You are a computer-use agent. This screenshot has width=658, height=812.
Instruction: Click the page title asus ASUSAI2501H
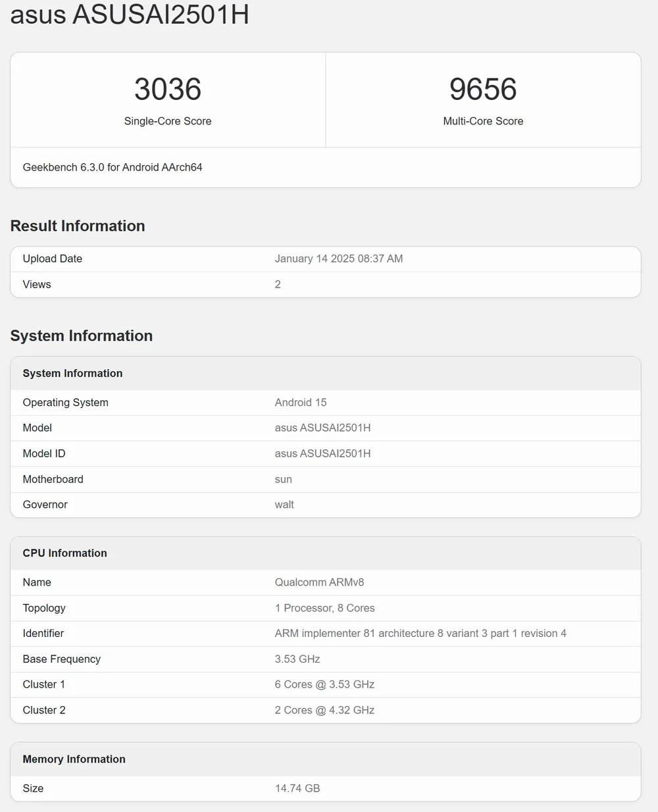coord(130,14)
